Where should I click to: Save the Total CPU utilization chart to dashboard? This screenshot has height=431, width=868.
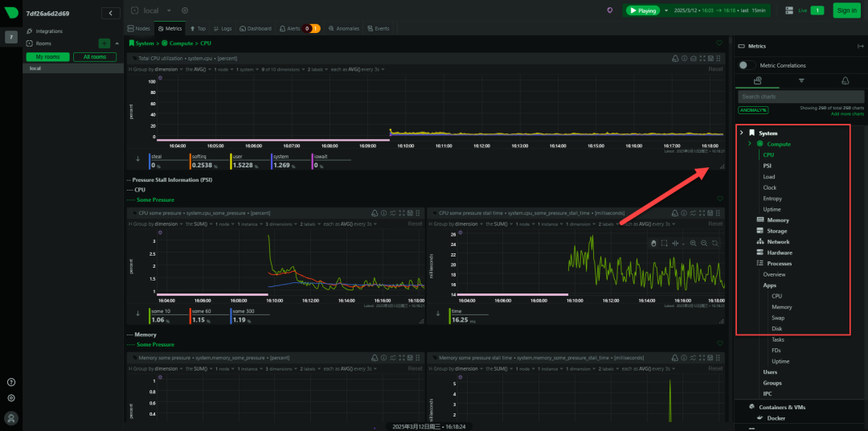pos(710,58)
